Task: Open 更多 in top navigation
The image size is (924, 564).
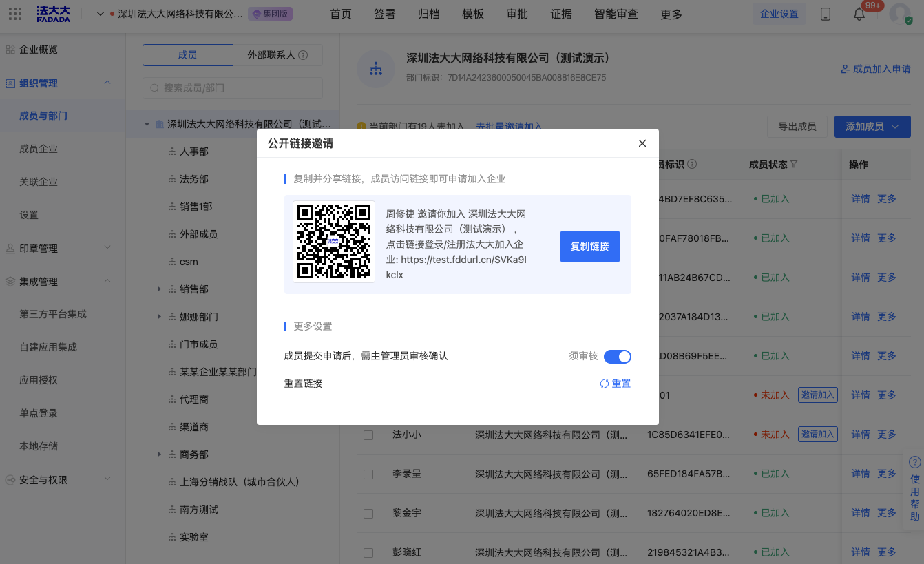Action: coord(671,14)
